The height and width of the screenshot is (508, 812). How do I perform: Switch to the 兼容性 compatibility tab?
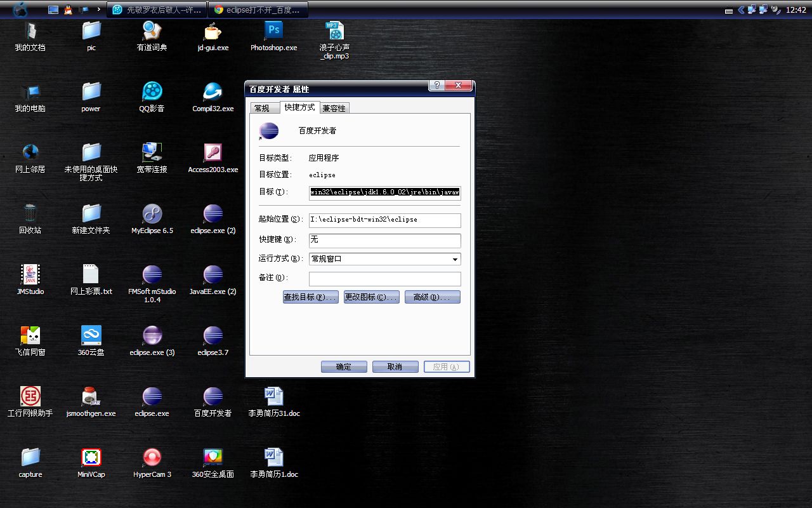334,107
